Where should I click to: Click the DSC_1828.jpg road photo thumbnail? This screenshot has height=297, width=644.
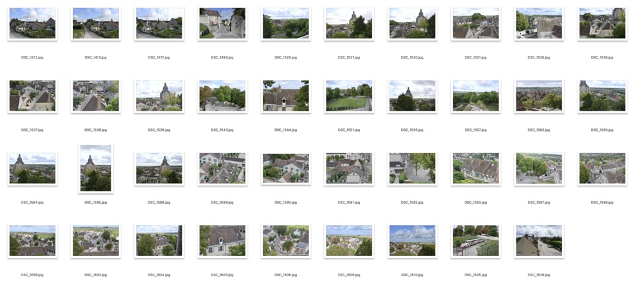click(x=539, y=241)
